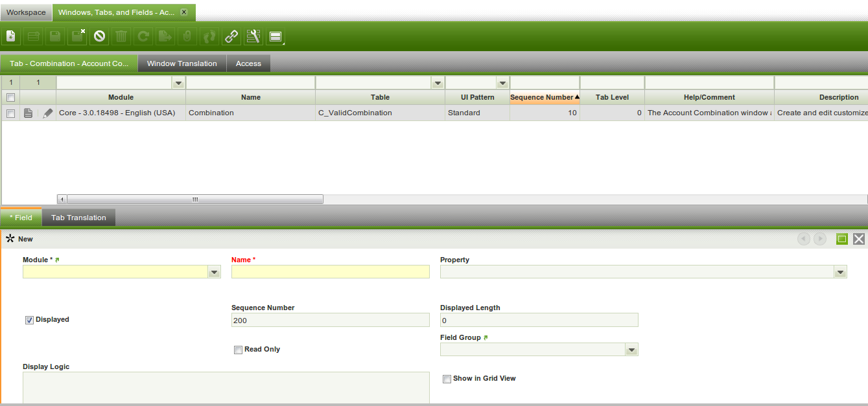Click the Displayed Length field

(x=539, y=320)
